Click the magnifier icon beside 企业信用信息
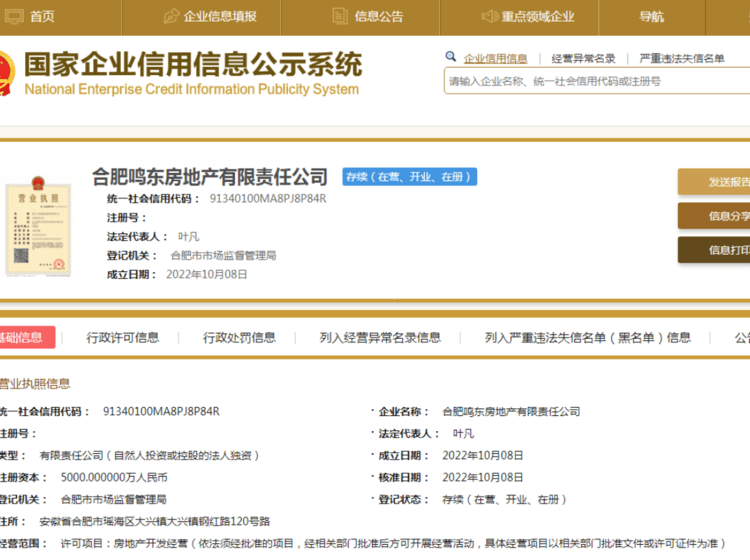 coord(452,59)
